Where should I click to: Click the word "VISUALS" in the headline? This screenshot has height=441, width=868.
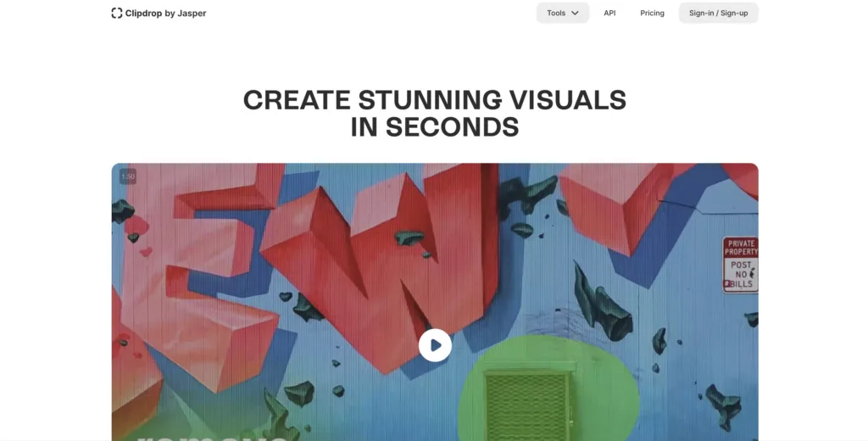pos(567,100)
